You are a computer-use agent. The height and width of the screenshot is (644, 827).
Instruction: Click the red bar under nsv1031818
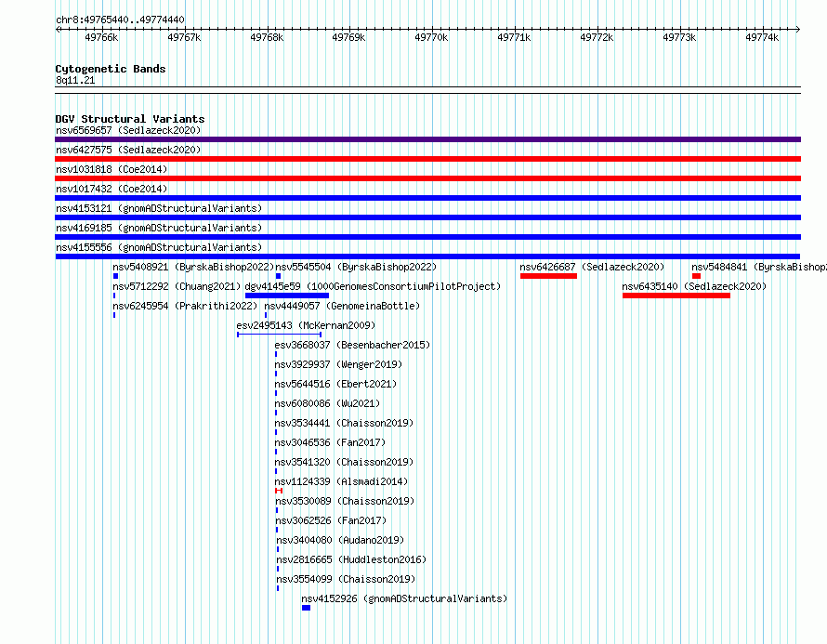[427, 178]
